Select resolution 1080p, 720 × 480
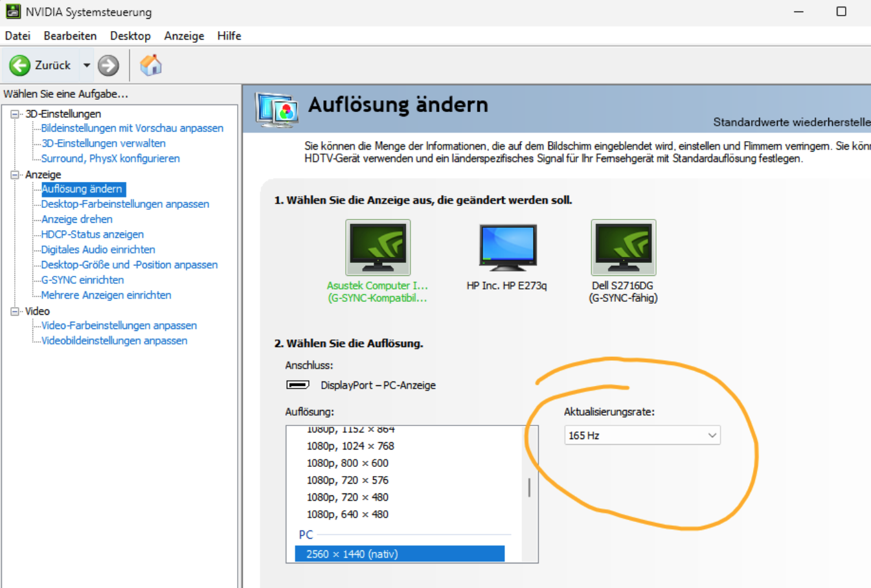 coord(348,497)
